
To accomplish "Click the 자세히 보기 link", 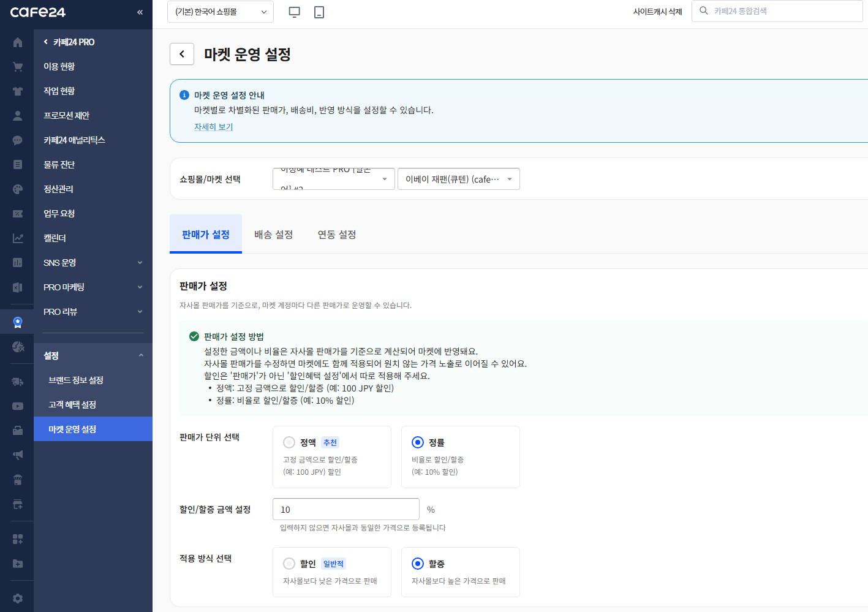I will pos(213,127).
